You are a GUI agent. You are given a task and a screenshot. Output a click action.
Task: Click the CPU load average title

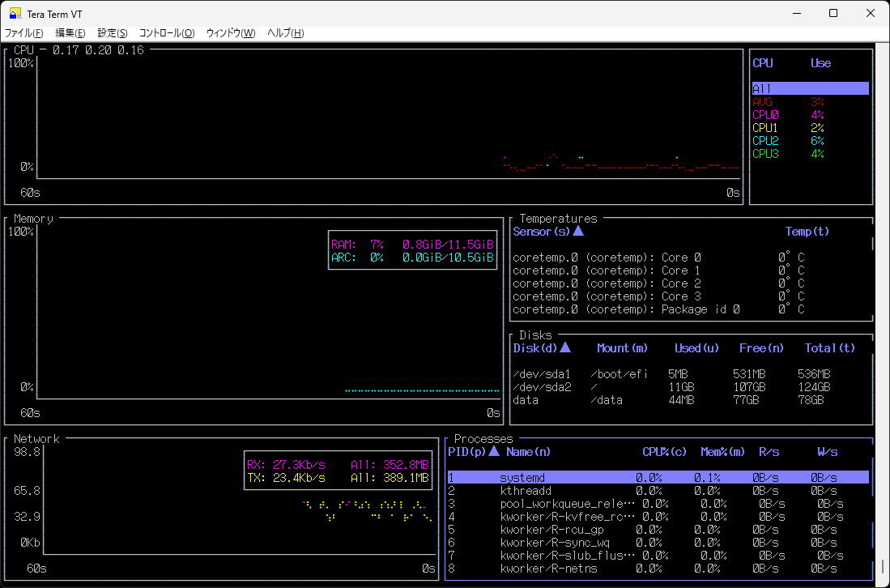pyautogui.click(x=79, y=50)
